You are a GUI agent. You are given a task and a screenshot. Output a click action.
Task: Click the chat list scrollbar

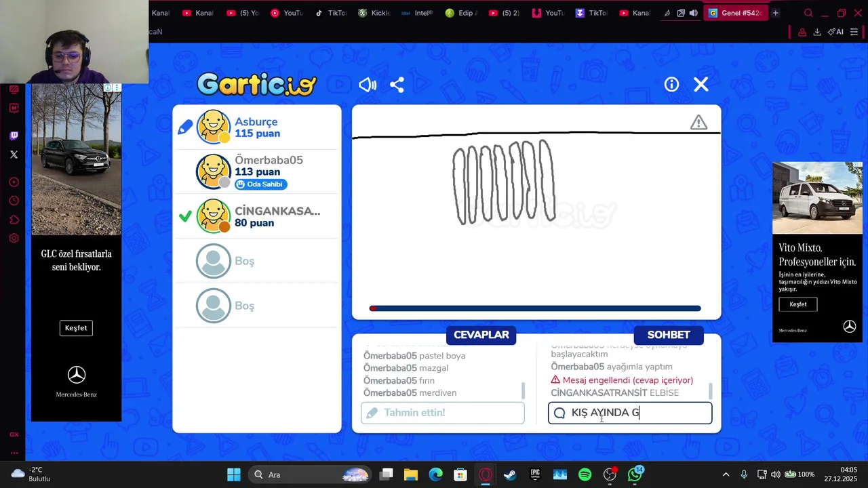711,390
